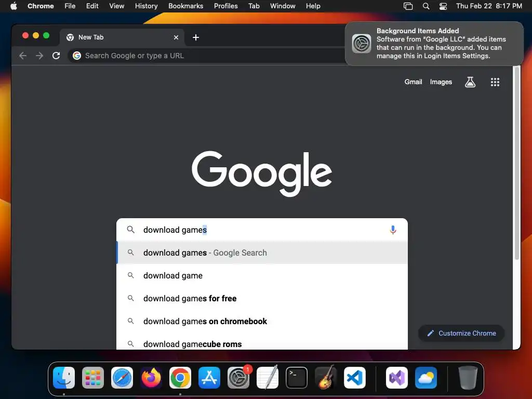Open System Settings from the Dock

[x=238, y=378]
